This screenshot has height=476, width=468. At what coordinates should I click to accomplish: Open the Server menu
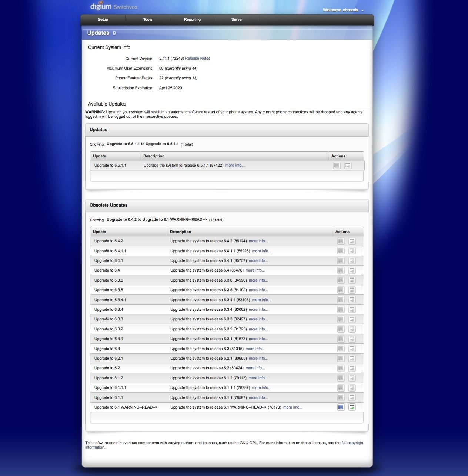coord(237,19)
